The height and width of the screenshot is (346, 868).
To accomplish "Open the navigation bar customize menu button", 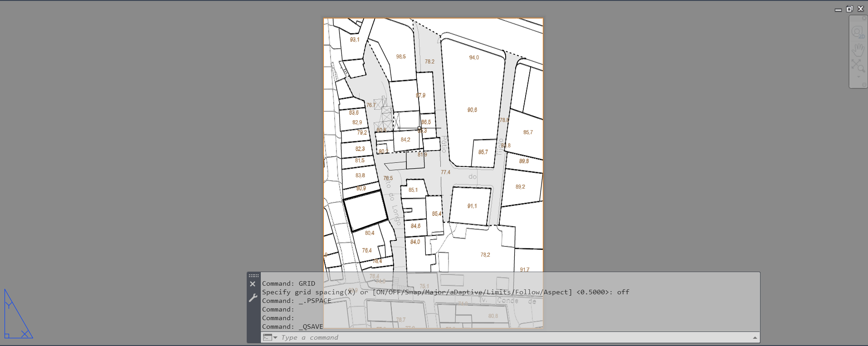I will (864, 85).
